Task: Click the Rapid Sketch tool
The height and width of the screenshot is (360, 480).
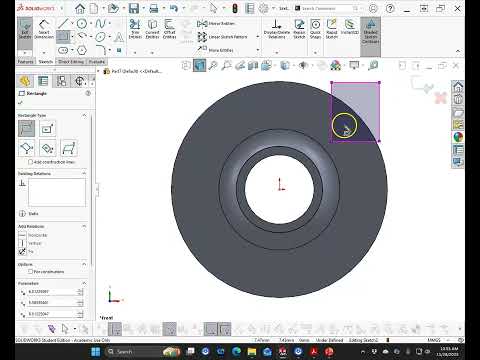Action: (x=332, y=29)
